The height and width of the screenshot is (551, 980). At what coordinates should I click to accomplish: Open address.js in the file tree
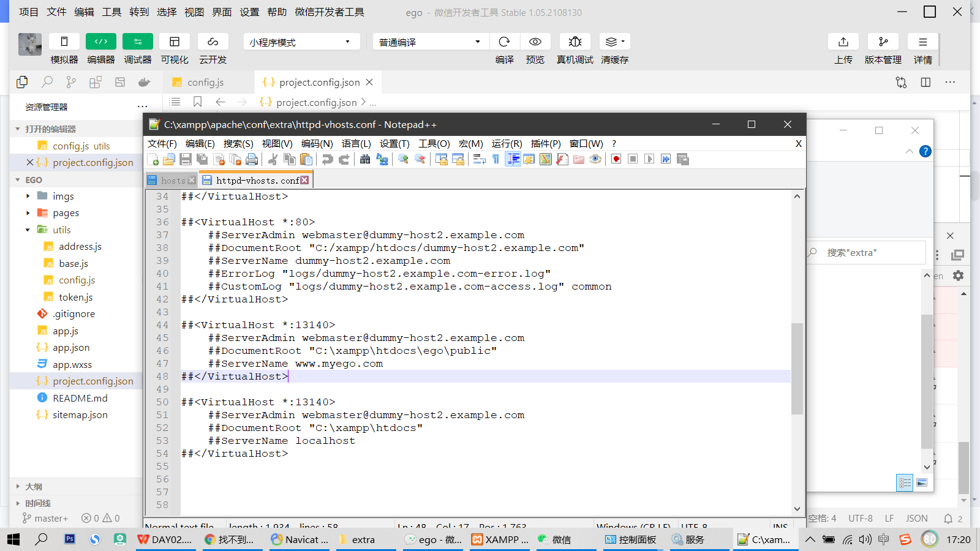coord(80,247)
